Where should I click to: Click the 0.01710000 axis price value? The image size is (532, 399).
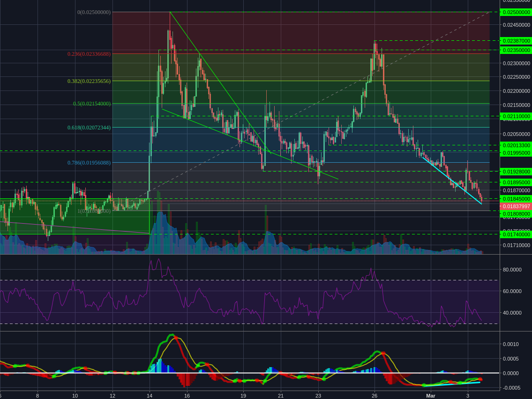point(517,245)
